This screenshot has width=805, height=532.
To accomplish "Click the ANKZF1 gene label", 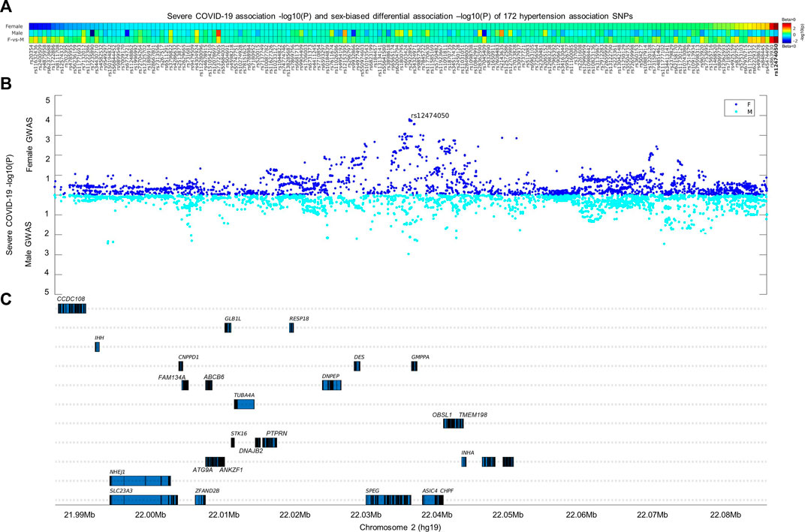I will (x=231, y=470).
